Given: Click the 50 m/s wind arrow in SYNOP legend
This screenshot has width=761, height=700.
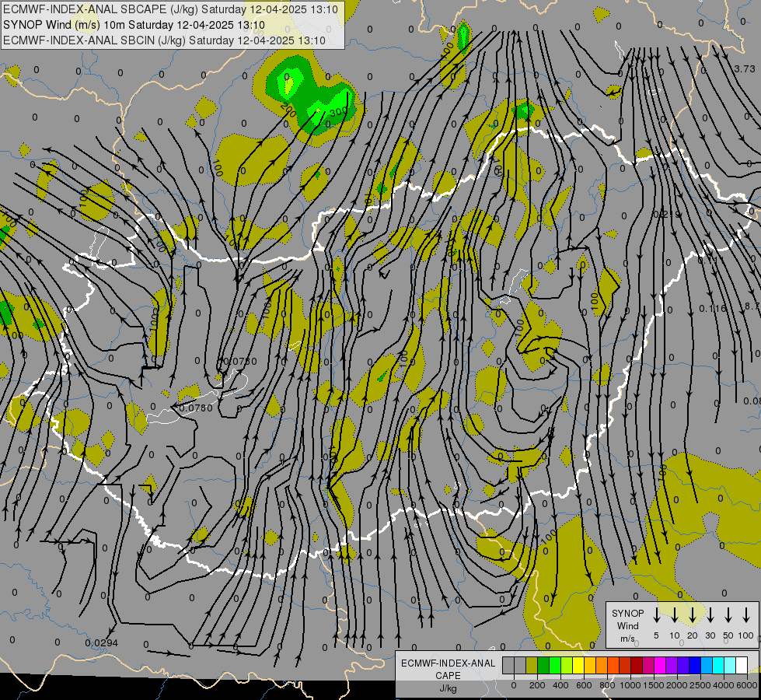Looking at the screenshot, I should 728,615.
